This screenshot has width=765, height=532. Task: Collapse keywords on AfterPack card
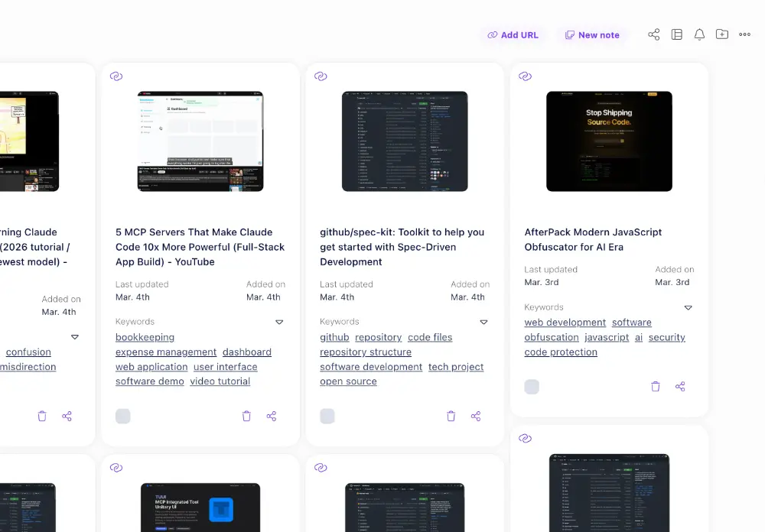(x=688, y=308)
